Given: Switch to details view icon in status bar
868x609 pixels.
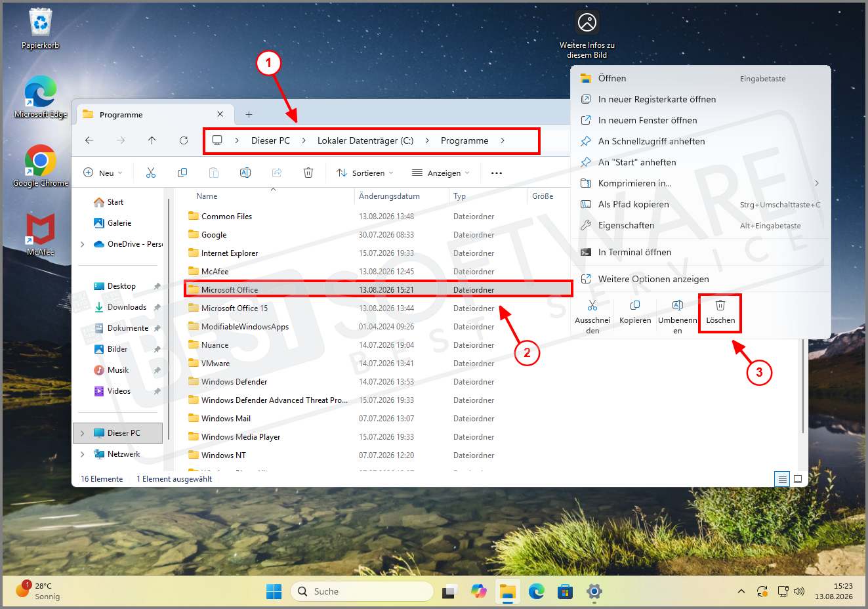Looking at the screenshot, I should [x=782, y=479].
